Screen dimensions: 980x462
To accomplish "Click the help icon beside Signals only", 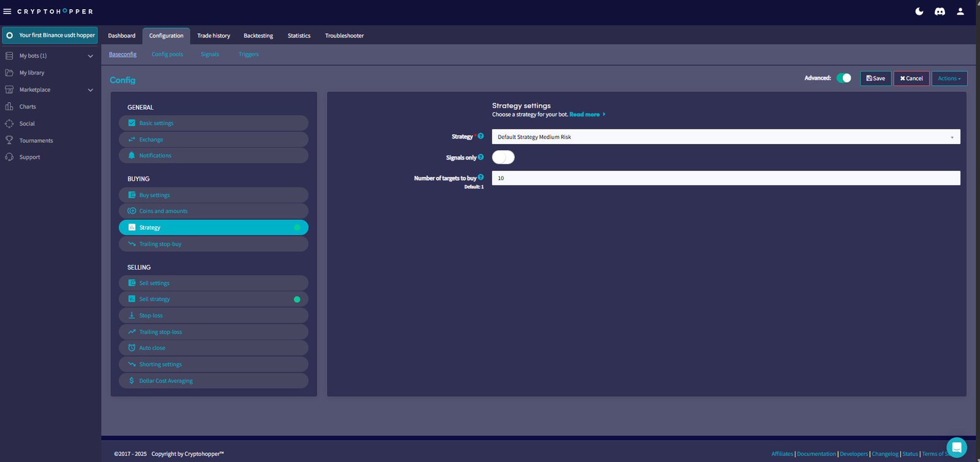I will click(x=481, y=157).
